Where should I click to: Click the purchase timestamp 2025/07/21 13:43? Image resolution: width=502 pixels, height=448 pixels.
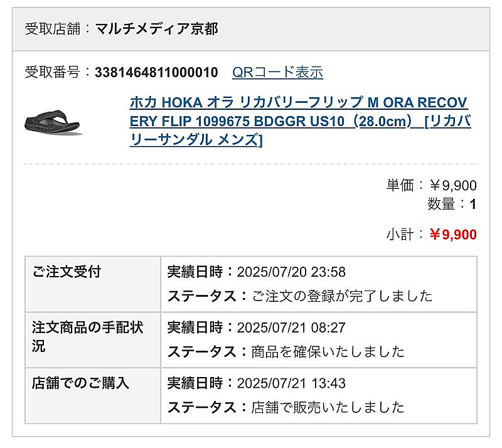pos(291,383)
